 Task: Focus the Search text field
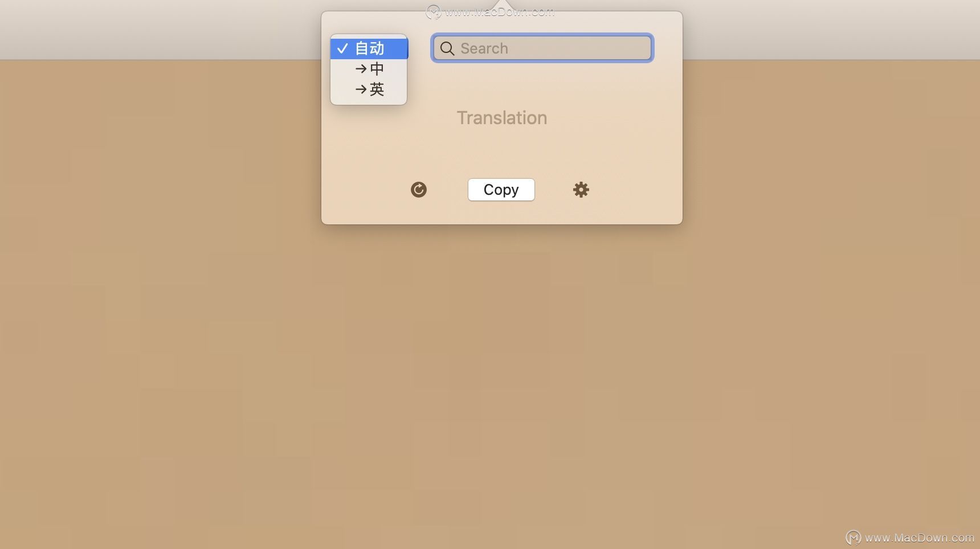tap(542, 48)
